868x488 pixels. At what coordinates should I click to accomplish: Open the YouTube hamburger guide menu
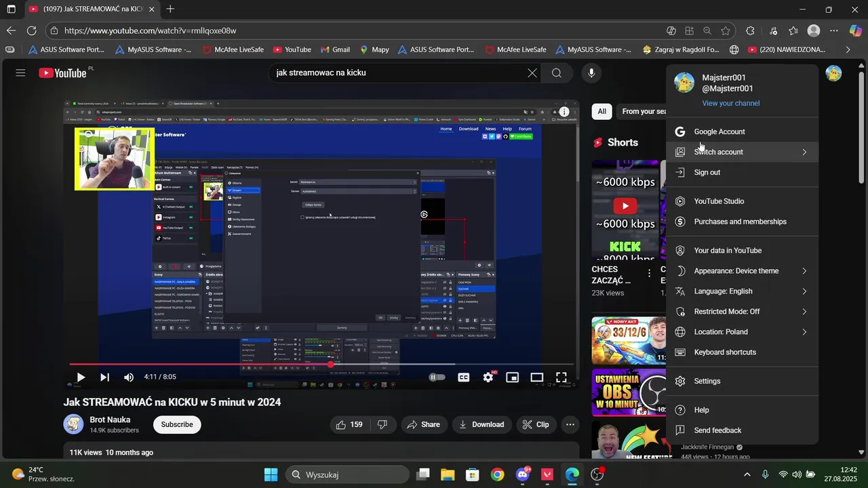pos(20,73)
